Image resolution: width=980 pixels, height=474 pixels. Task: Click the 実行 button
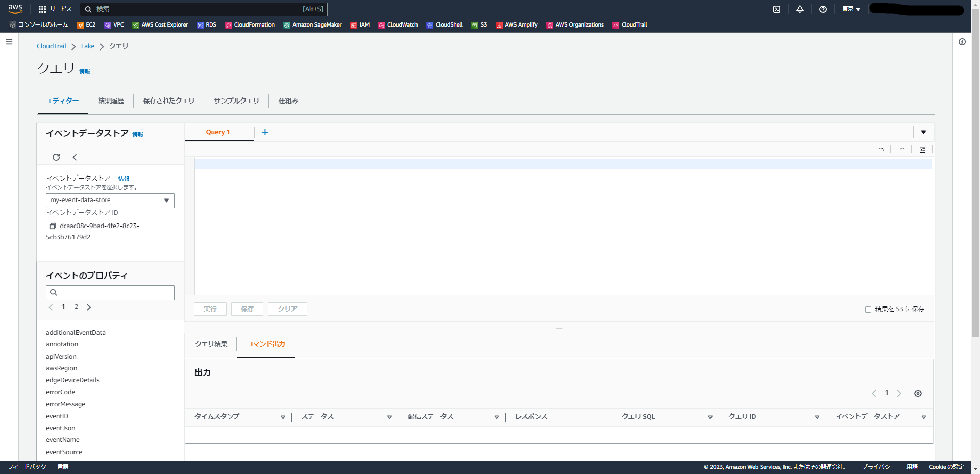click(x=210, y=309)
